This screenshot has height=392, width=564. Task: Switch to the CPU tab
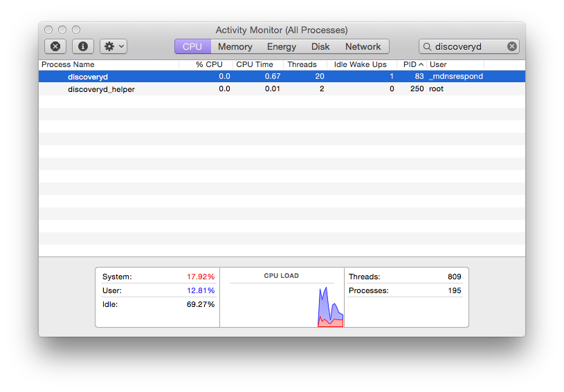coord(192,47)
